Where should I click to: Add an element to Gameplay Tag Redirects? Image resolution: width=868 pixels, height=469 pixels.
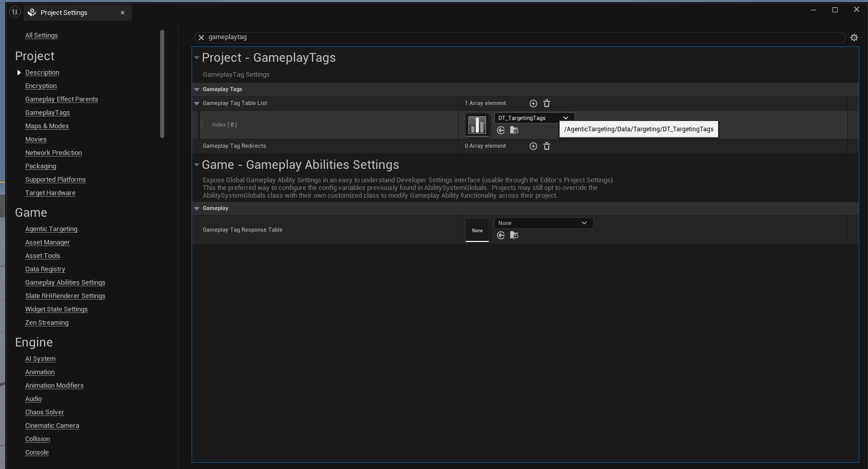(x=533, y=146)
